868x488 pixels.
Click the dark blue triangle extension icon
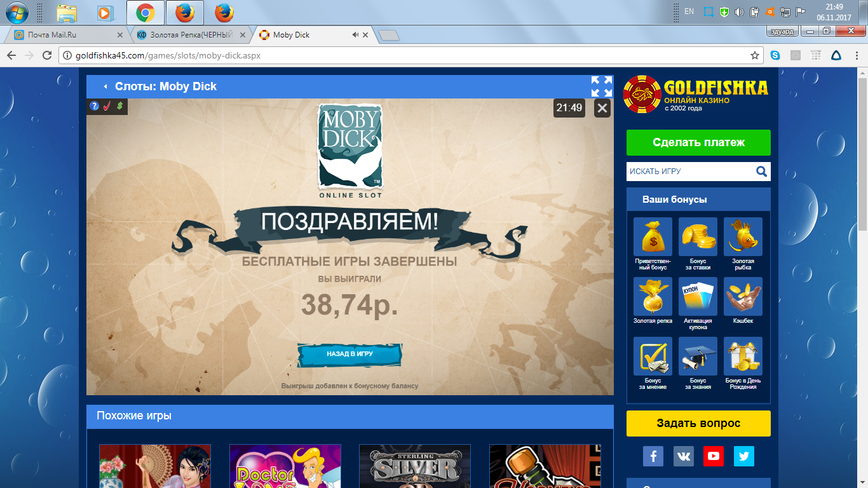[x=837, y=55]
